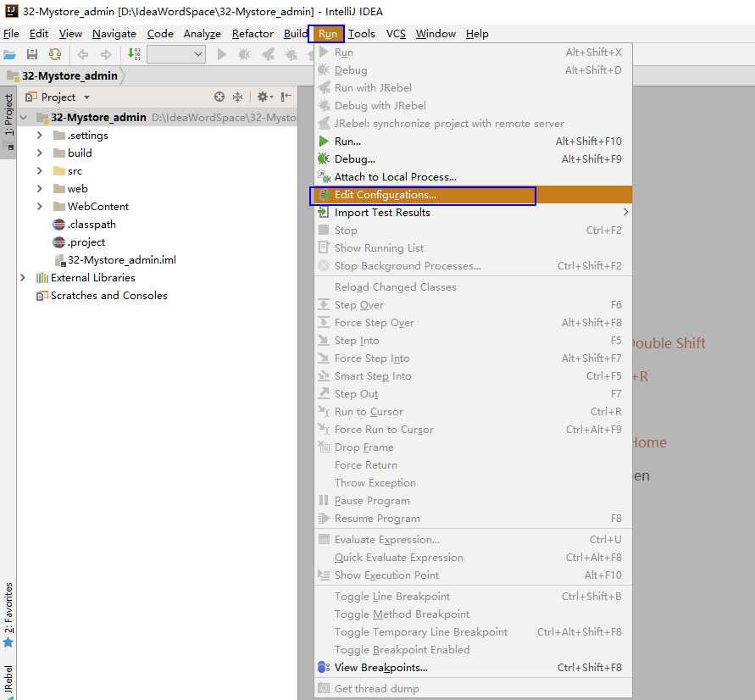Open the Analyze menu
The width and height of the screenshot is (755, 700).
coord(202,34)
